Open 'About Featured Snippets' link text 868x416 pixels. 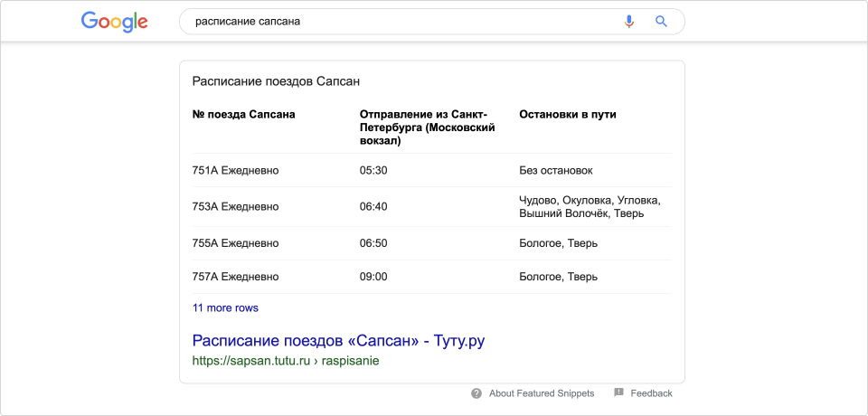point(542,393)
